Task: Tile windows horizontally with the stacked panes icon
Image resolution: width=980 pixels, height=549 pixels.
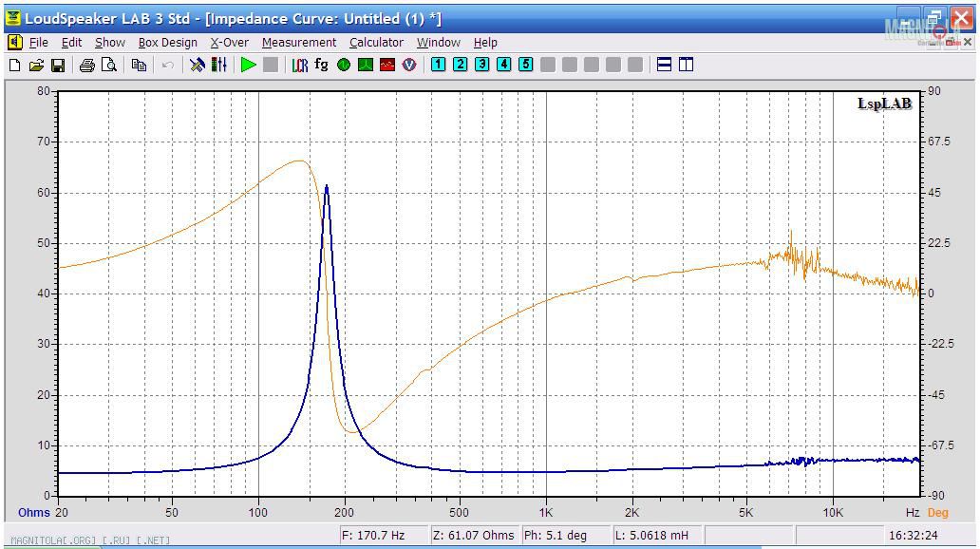Action: click(x=665, y=65)
